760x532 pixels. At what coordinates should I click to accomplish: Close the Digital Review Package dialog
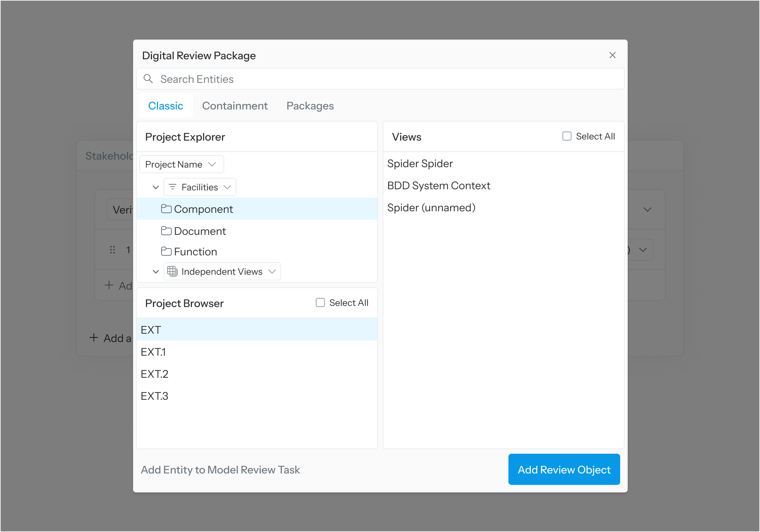point(612,55)
